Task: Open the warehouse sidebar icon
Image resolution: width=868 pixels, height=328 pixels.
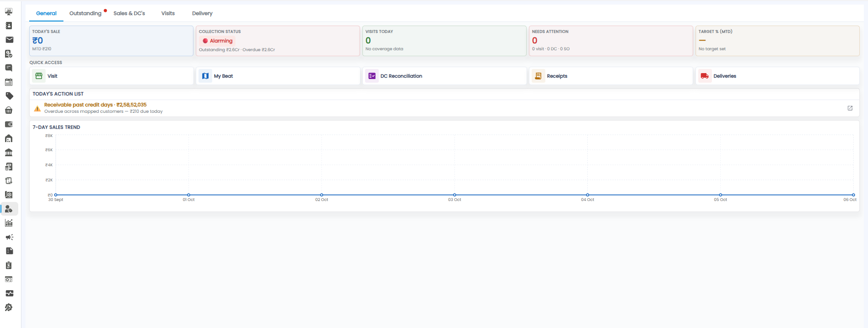Action: (9, 138)
